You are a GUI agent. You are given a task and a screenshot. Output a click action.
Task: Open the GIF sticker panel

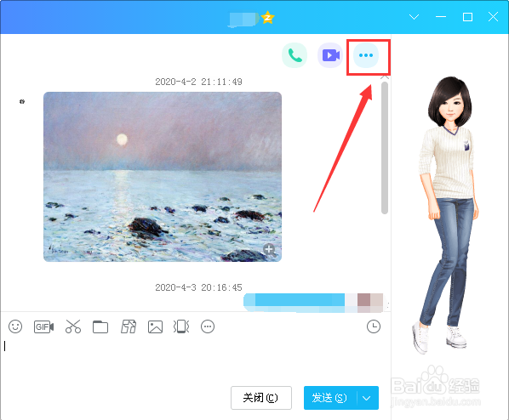43,326
